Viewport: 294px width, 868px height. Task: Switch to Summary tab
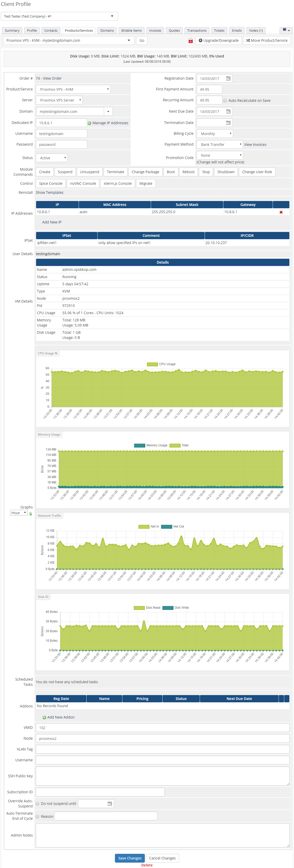pyautogui.click(x=12, y=31)
